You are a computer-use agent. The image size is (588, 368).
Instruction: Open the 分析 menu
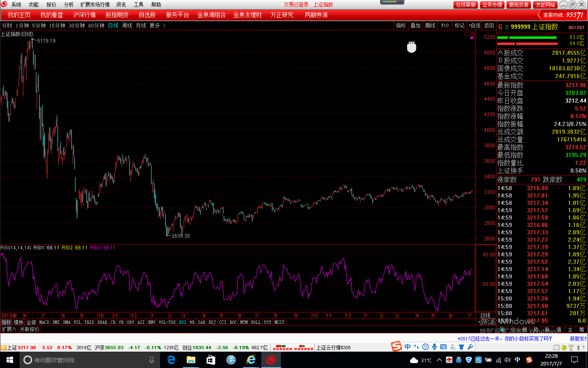click(x=69, y=4)
